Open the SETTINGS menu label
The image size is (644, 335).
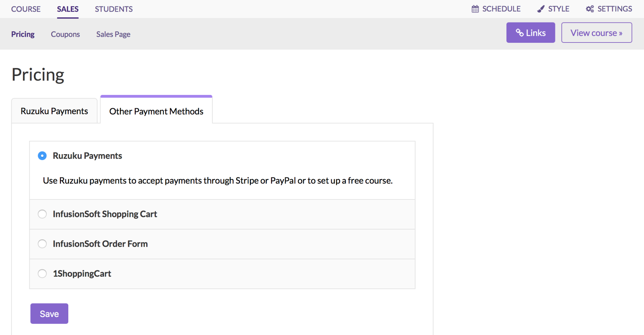click(x=615, y=9)
